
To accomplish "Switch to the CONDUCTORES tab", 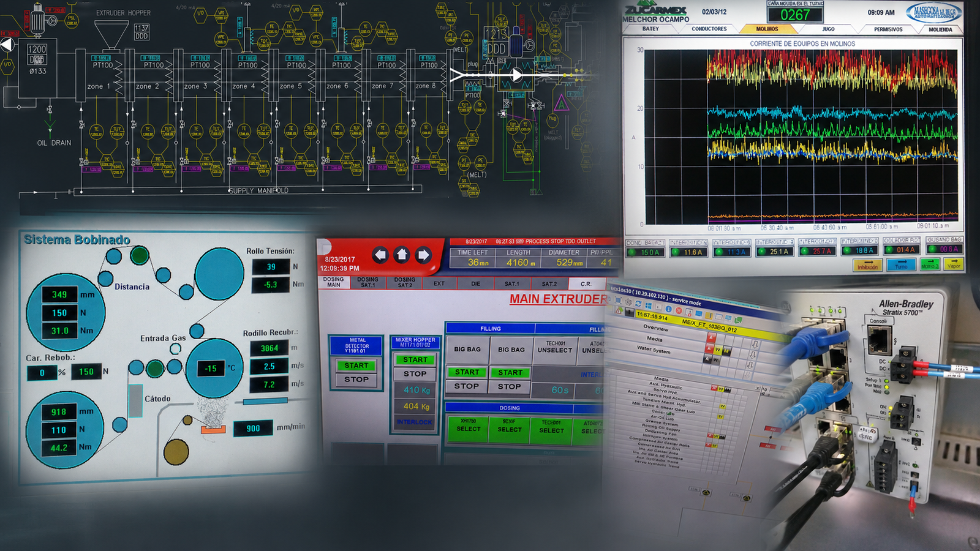I will (709, 29).
